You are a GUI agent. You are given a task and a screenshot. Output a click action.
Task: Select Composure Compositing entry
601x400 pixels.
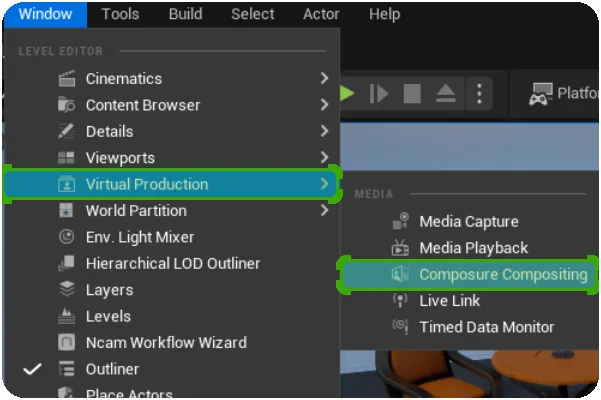click(x=467, y=274)
